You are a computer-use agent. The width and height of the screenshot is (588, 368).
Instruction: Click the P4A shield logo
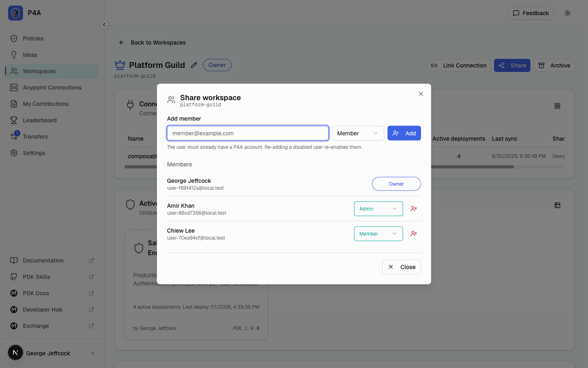[x=16, y=13]
